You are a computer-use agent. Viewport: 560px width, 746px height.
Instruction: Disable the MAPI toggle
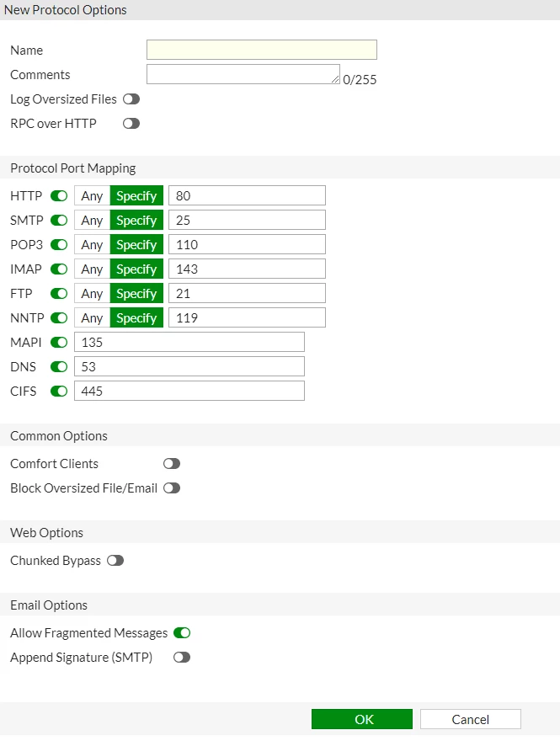59,343
